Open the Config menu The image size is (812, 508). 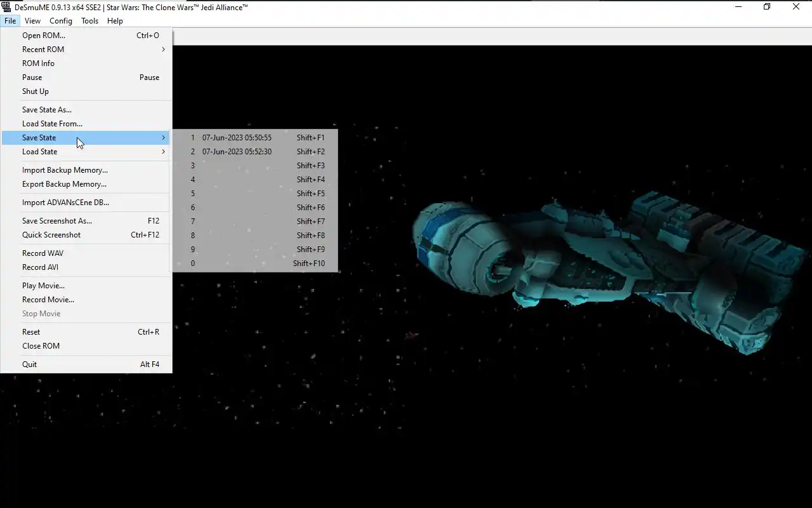coord(61,21)
